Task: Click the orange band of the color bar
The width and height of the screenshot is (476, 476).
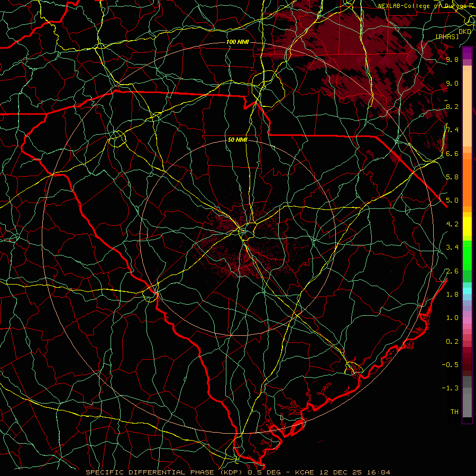Action: pyautogui.click(x=467, y=182)
